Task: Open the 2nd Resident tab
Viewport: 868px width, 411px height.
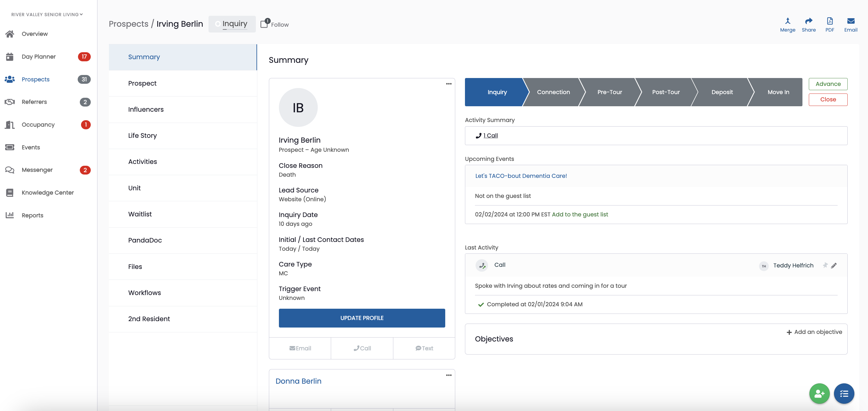Action: [x=183, y=319]
